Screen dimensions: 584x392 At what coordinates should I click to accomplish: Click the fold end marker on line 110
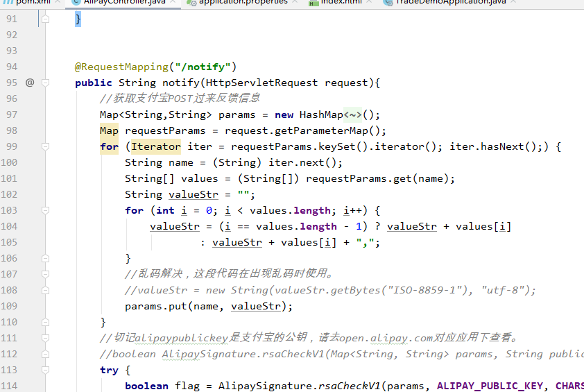click(x=46, y=322)
